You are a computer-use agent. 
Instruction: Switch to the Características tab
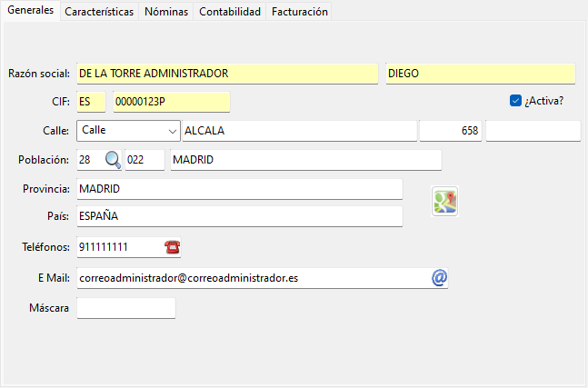tap(99, 12)
